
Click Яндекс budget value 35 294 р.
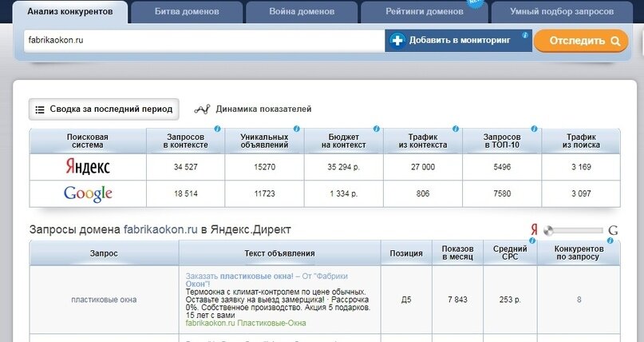[x=343, y=167]
